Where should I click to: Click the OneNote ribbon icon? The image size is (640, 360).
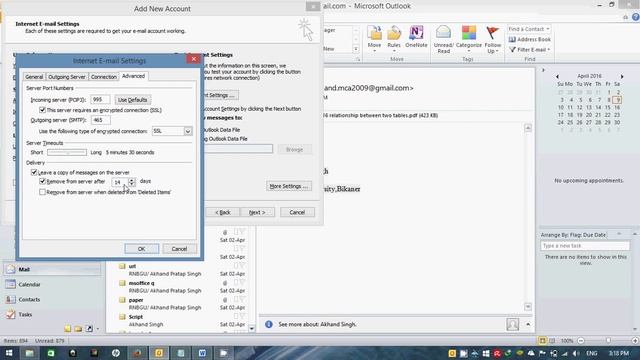[416, 37]
